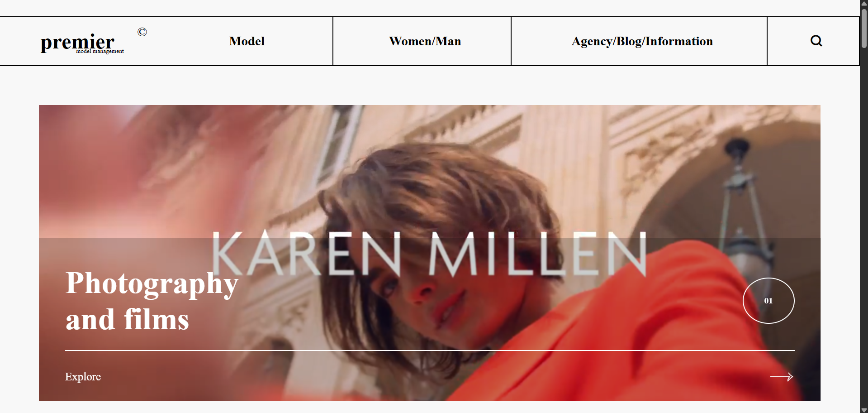
Task: Click the scrollbar up arrow
Action: click(864, 4)
